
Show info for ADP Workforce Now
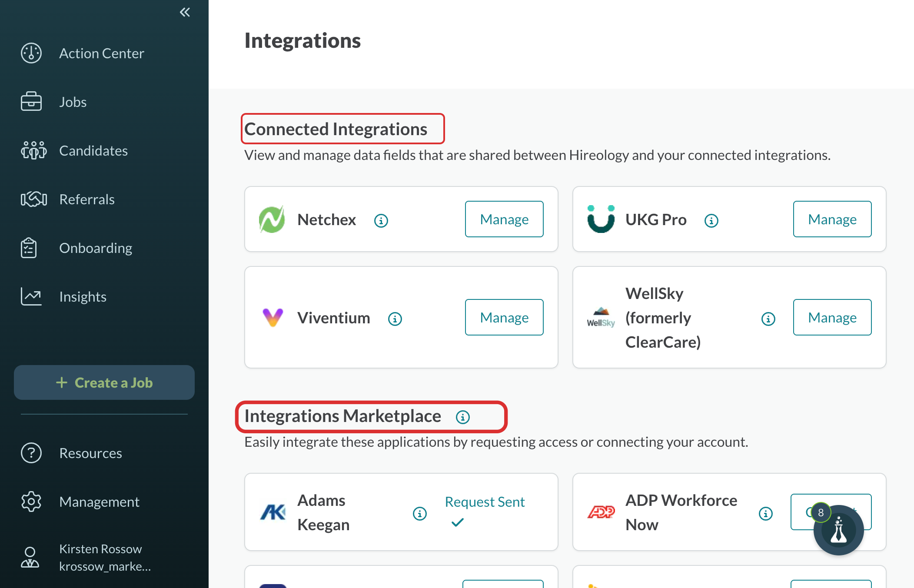[x=766, y=514]
